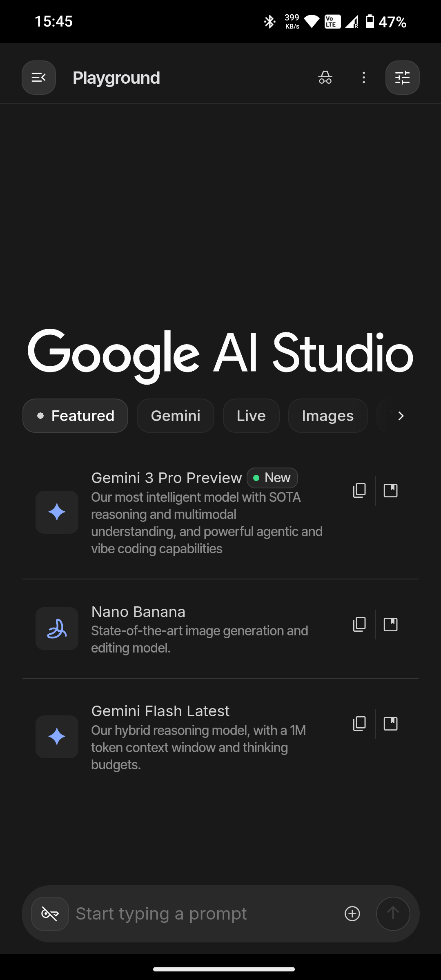Image resolution: width=441 pixels, height=980 pixels.
Task: Open the run settings panel
Action: tap(402, 78)
